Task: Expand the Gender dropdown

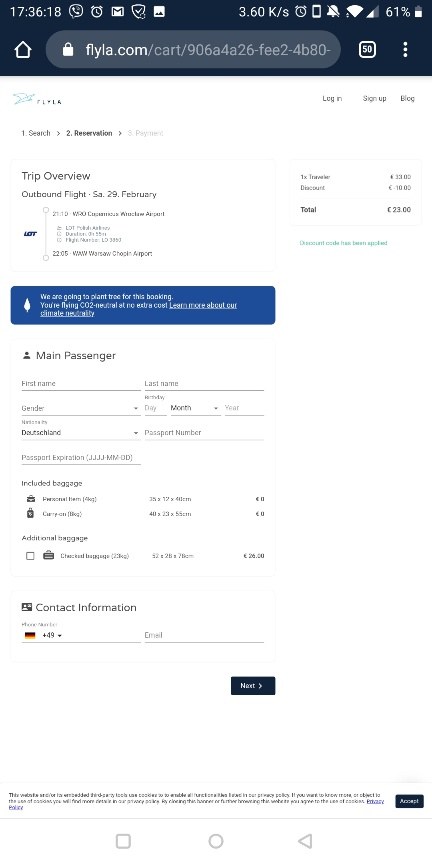Action: coord(80,408)
